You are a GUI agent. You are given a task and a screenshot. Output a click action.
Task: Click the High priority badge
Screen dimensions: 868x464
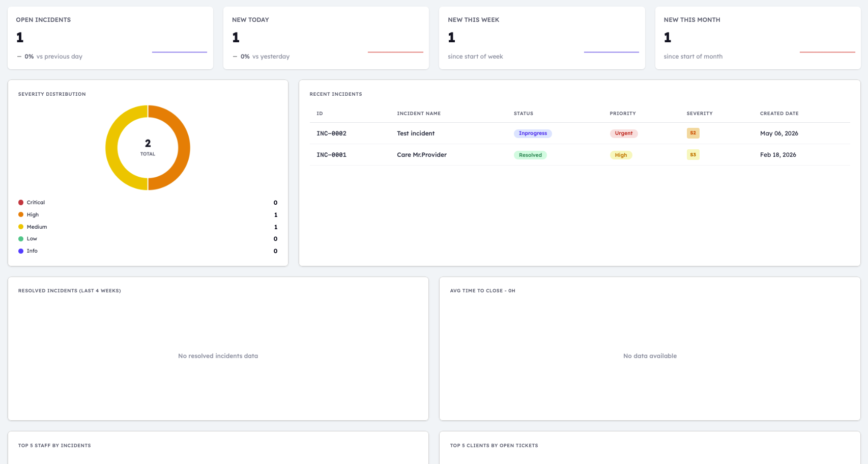pos(621,155)
